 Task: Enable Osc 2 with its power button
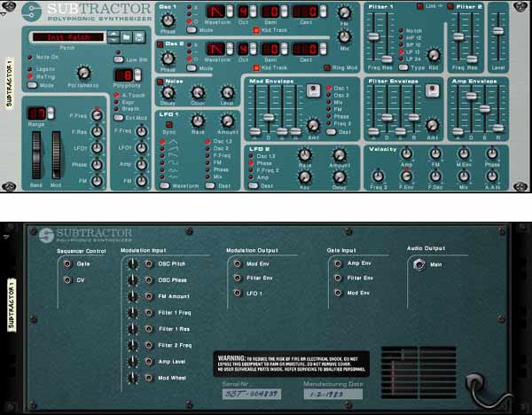pos(160,44)
